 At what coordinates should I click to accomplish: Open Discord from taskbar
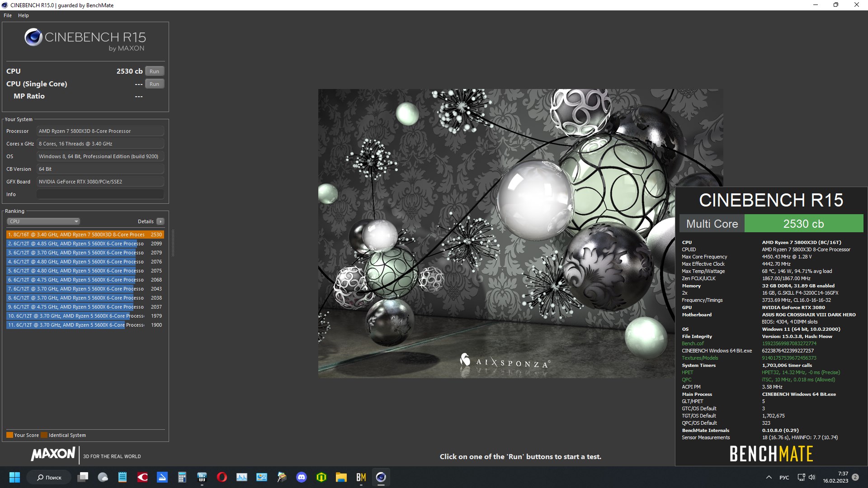click(x=302, y=477)
